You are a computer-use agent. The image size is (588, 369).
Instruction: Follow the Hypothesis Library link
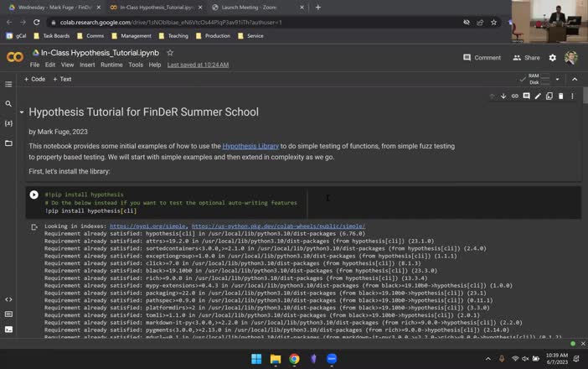point(250,146)
